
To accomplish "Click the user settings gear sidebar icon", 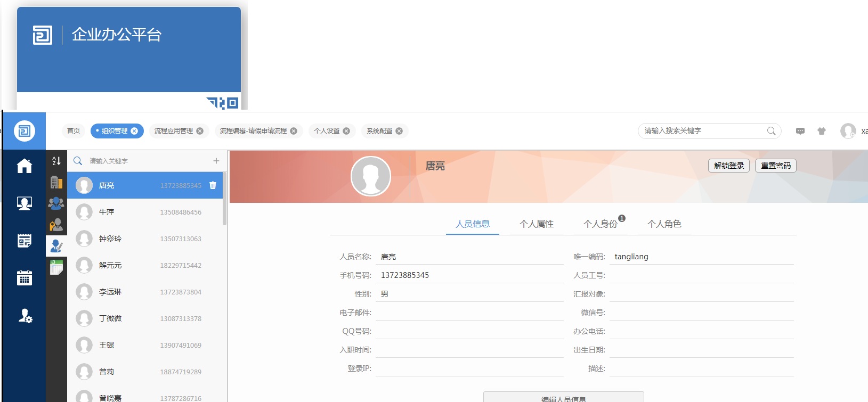I will [x=25, y=316].
